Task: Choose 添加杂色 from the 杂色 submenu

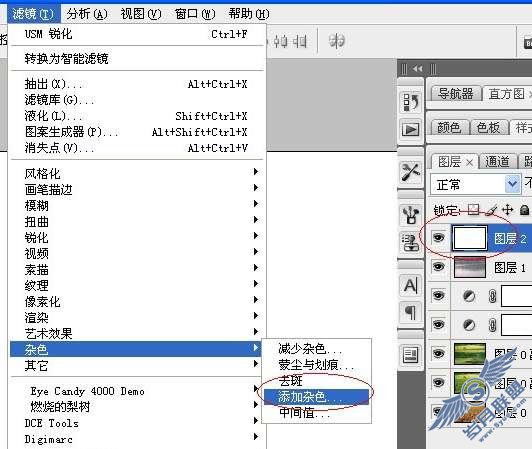Action: coord(316,397)
